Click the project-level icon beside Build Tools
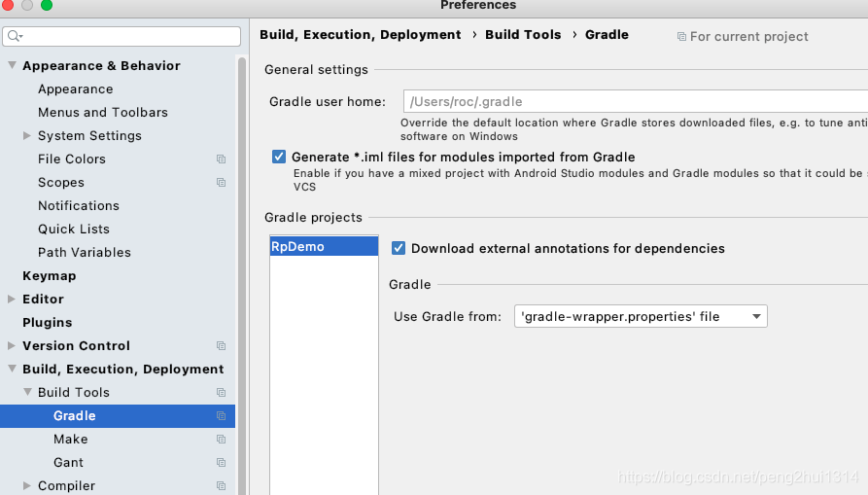This screenshot has height=495, width=868. [221, 393]
